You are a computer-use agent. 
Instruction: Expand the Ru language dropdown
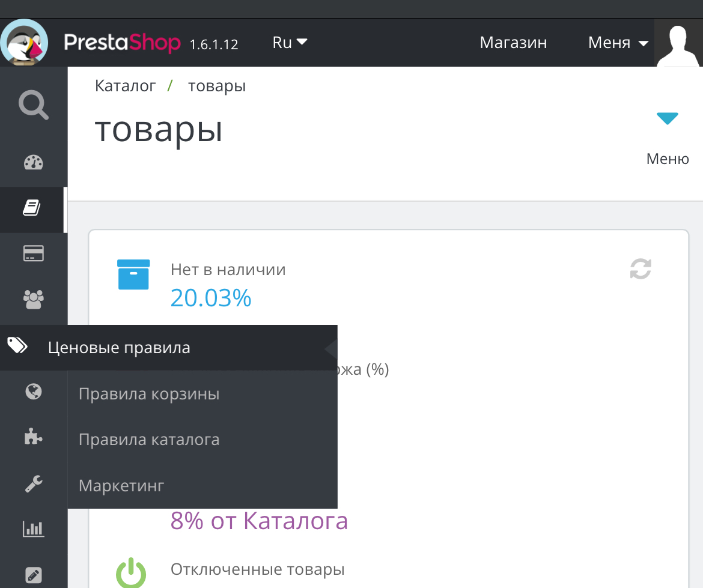[290, 43]
